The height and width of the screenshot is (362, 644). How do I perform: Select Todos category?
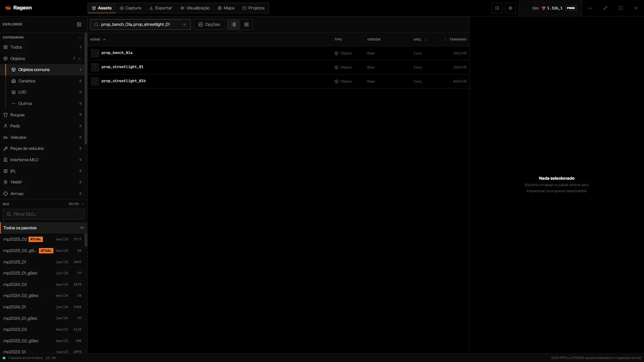click(43, 47)
